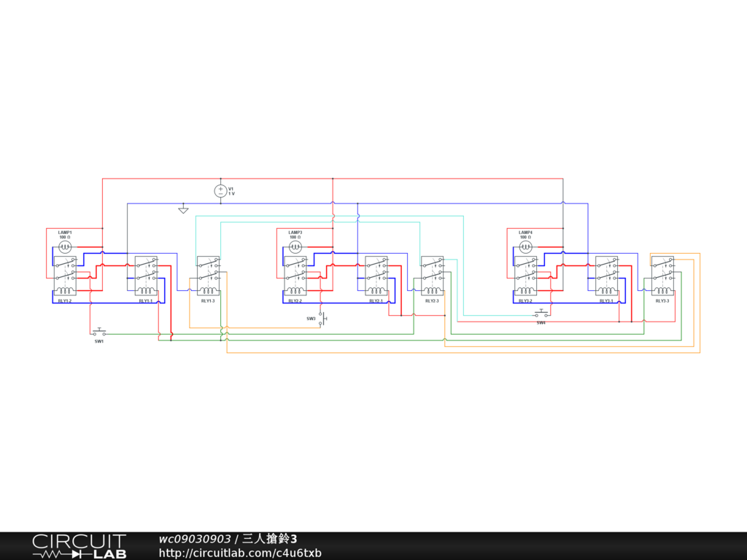Click relay RLY2-2 under LAMP3
This screenshot has width=747, height=560.
pos(295,276)
